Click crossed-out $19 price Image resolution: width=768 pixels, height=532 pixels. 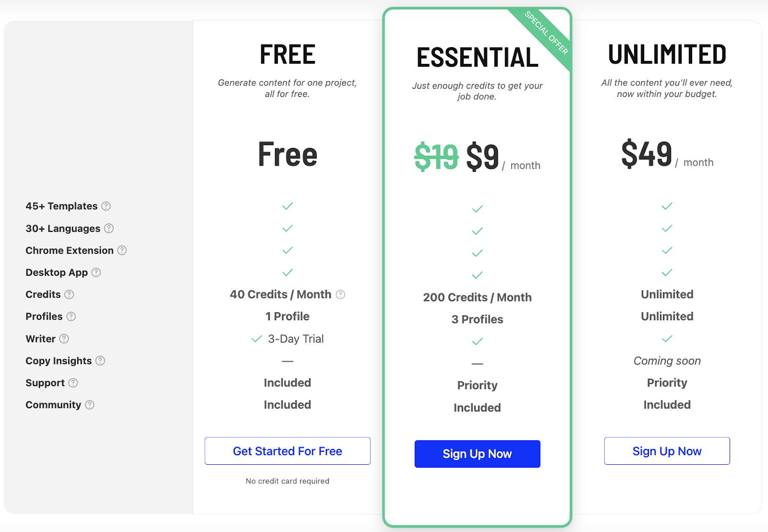pos(436,157)
